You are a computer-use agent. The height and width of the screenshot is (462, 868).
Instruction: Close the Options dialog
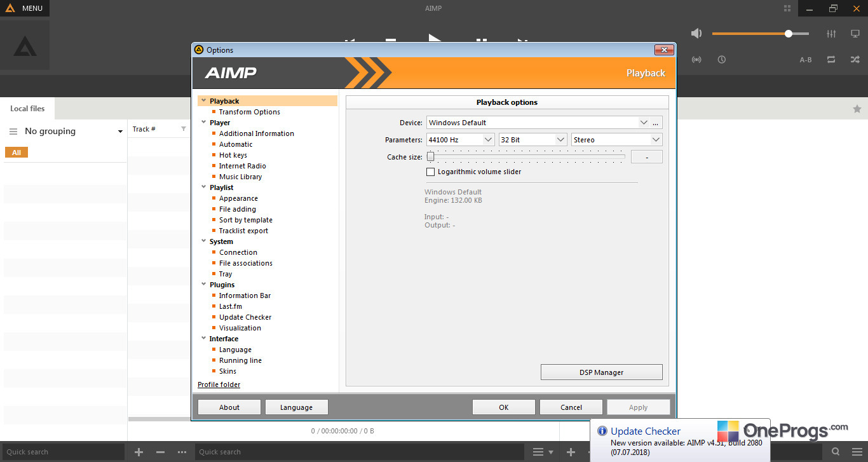[x=664, y=50]
